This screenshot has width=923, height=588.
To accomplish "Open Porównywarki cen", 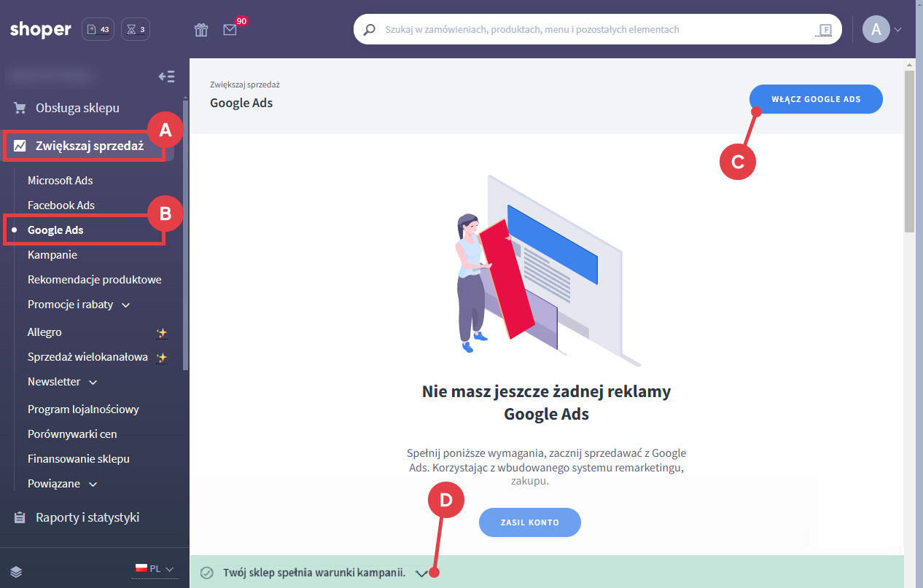I will tap(72, 434).
